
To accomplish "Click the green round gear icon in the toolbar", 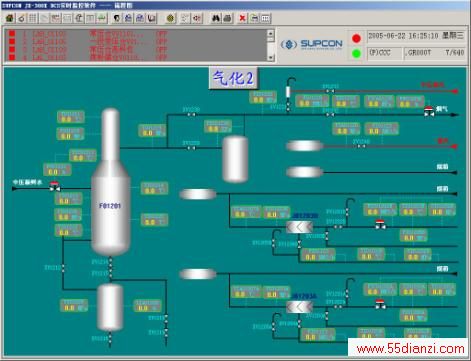I will [x=171, y=18].
